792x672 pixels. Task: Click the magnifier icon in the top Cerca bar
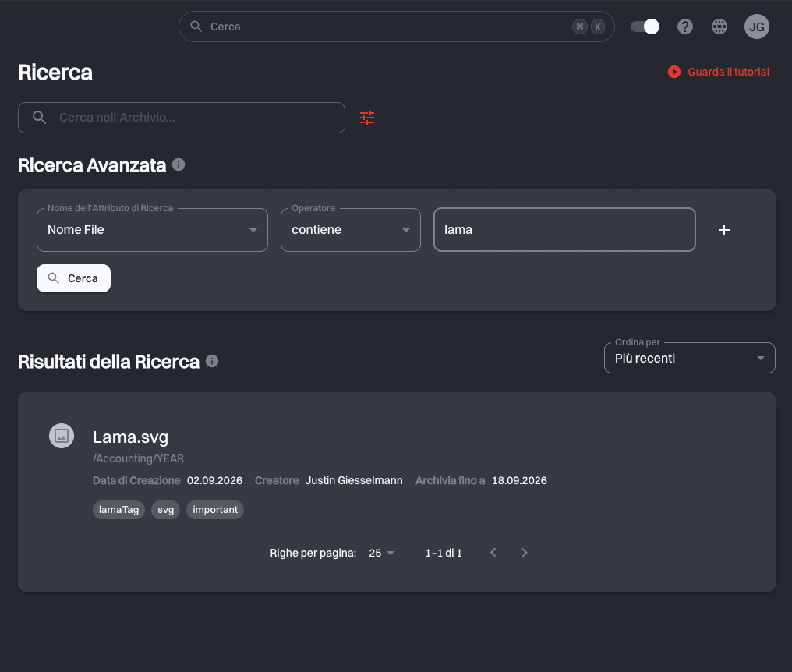[196, 27]
